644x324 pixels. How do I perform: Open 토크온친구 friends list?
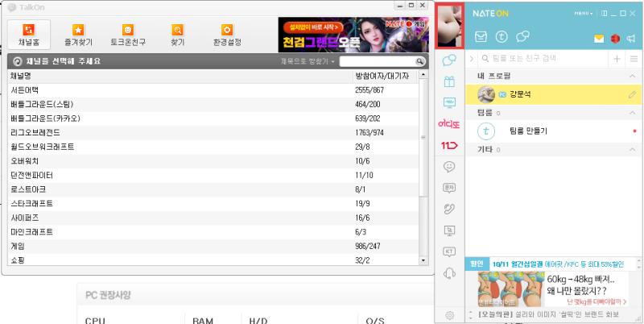pyautogui.click(x=128, y=35)
